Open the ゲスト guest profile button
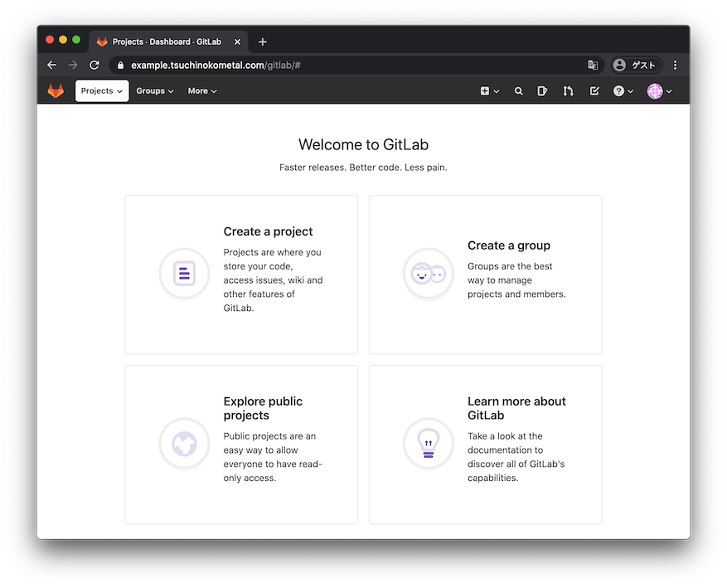The image size is (727, 588). click(636, 66)
